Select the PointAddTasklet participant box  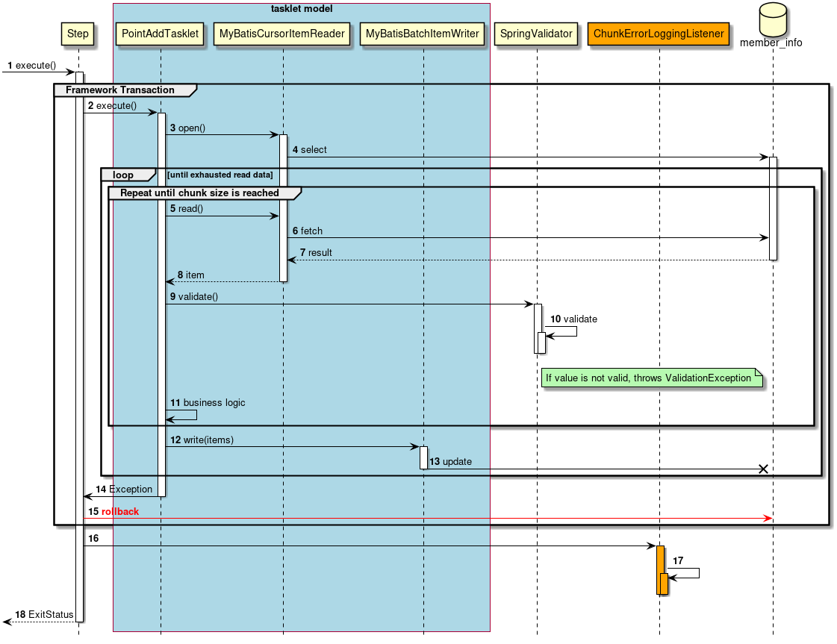(160, 34)
